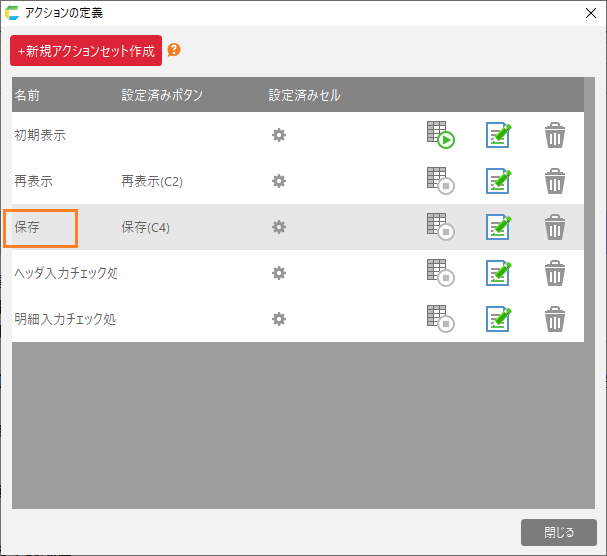Edit the ヘッダ入力チェック action set
Viewport: 607px width, 556px height.
498,273
